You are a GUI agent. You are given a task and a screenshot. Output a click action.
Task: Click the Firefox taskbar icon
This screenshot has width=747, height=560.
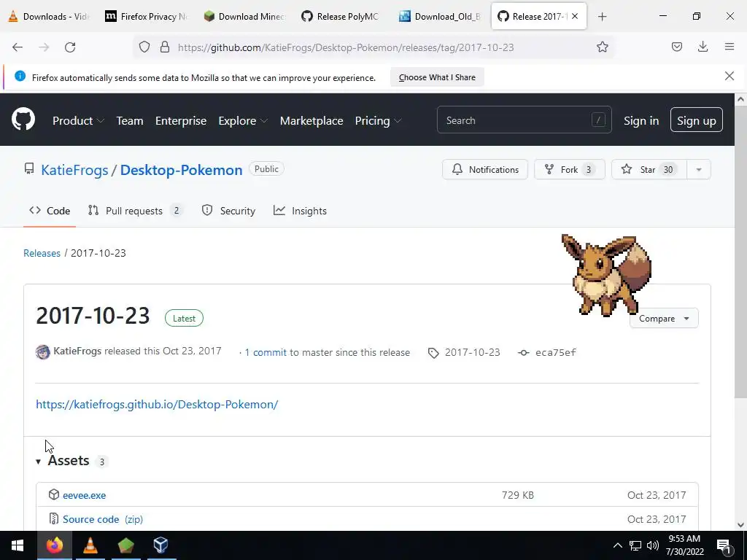[54, 545]
